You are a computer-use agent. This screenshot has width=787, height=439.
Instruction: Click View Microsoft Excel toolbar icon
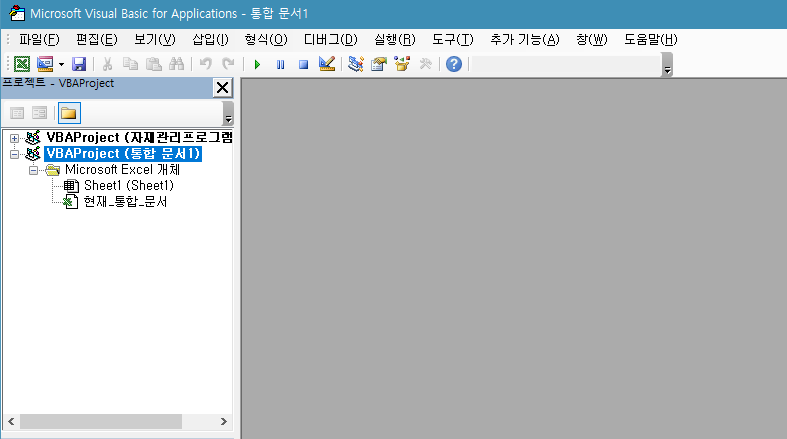[22, 64]
